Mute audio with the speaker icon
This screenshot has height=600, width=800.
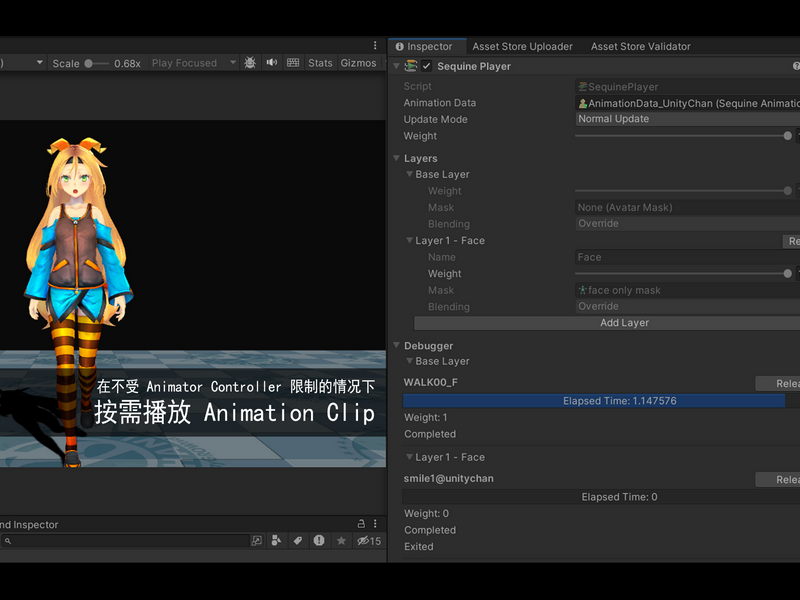point(271,63)
